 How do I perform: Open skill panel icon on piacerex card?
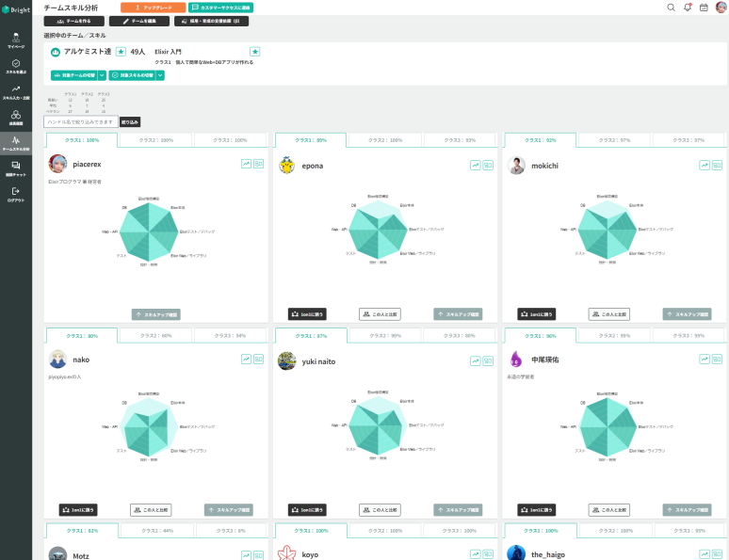coord(258,164)
